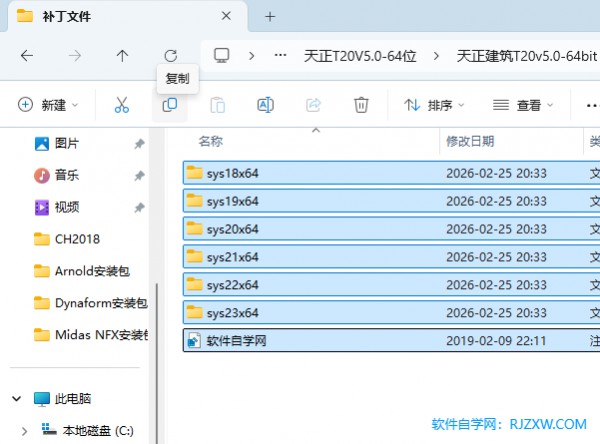Open 图片 in the quick access
Screen dimensions: 600x444
coord(67,144)
